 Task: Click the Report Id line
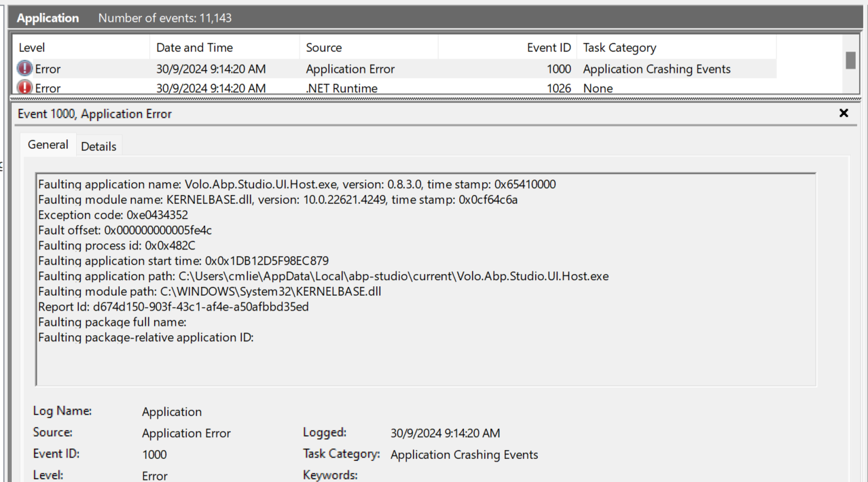[173, 307]
